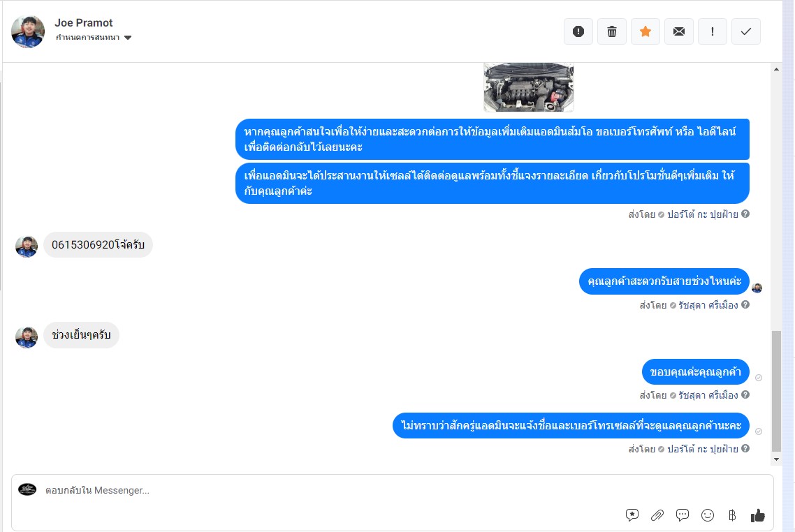
Task: Open Joe Pramot's profile picture in header
Action: 28,31
